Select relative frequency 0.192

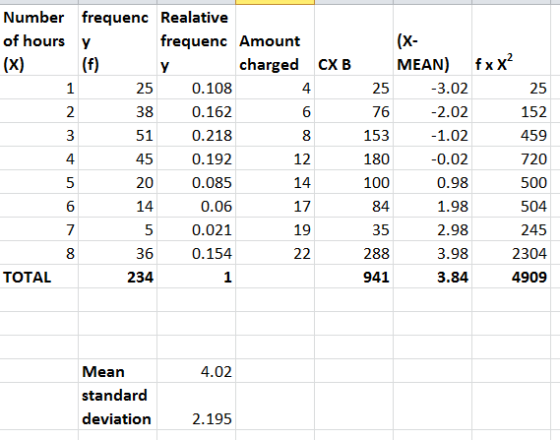click(196, 159)
